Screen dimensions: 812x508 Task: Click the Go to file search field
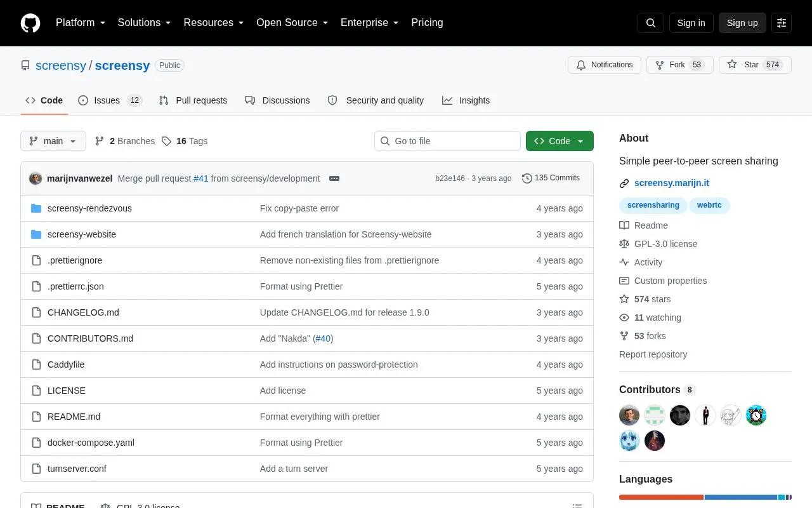pos(447,141)
